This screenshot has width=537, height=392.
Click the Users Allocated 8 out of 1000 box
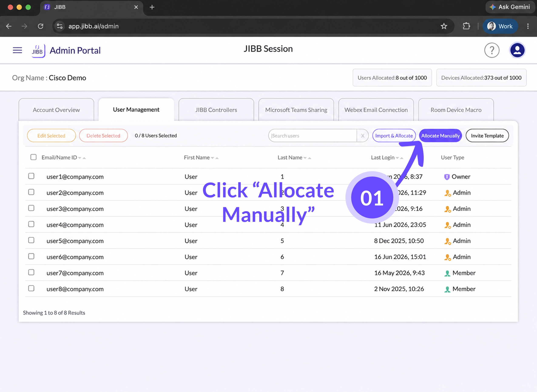coord(392,78)
